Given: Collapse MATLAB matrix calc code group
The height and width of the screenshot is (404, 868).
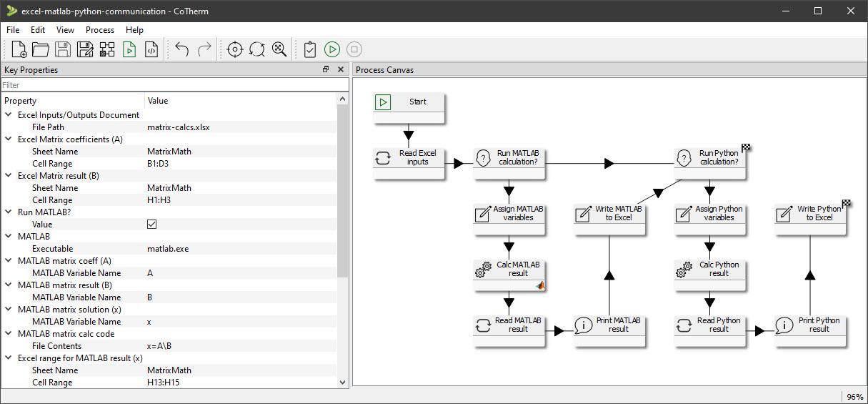Looking at the screenshot, I should click(x=9, y=333).
